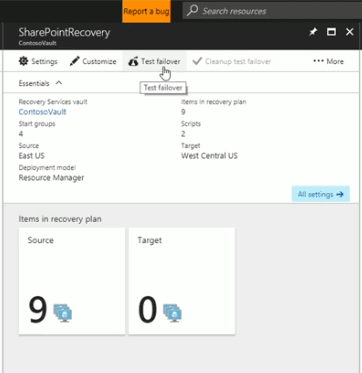Click the Test failover cloud icon
The image size is (362, 373).
(x=133, y=62)
